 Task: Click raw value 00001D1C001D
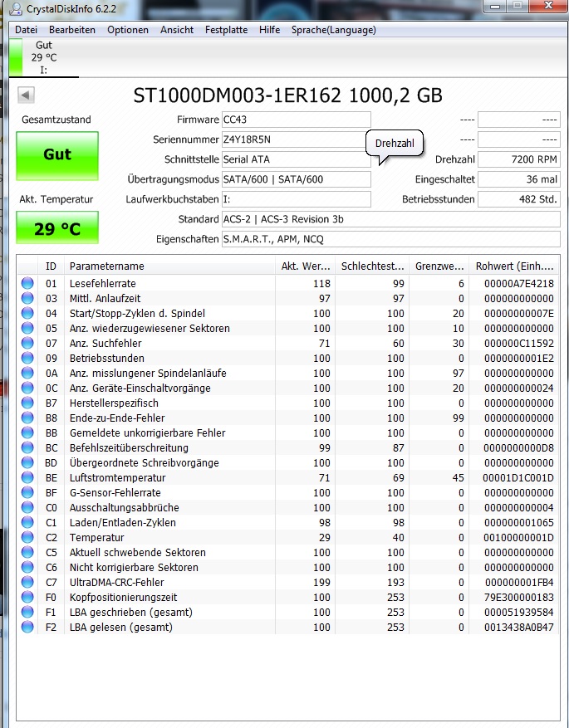point(518,477)
